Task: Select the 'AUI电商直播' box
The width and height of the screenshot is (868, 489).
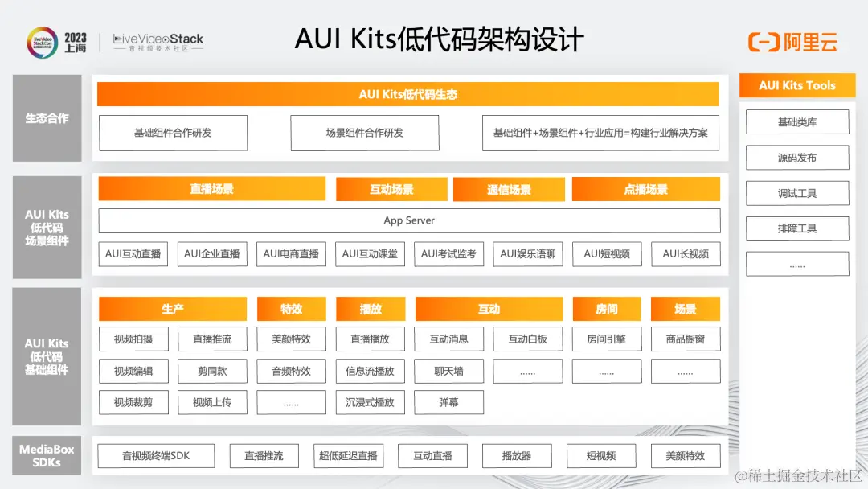Action: pyautogui.click(x=291, y=254)
